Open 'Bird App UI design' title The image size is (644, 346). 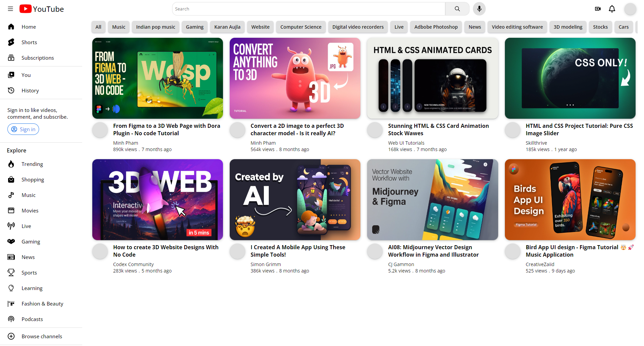pyautogui.click(x=579, y=251)
